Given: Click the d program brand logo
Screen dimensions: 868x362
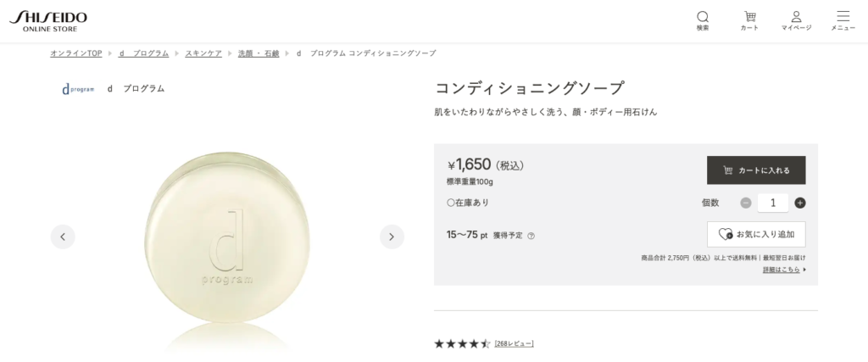Looking at the screenshot, I should coord(79,88).
